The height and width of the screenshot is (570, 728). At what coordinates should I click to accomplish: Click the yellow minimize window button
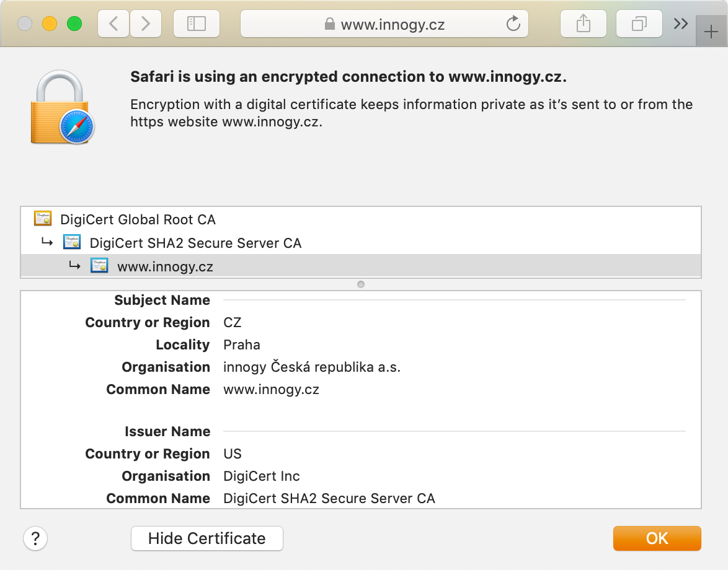50,23
